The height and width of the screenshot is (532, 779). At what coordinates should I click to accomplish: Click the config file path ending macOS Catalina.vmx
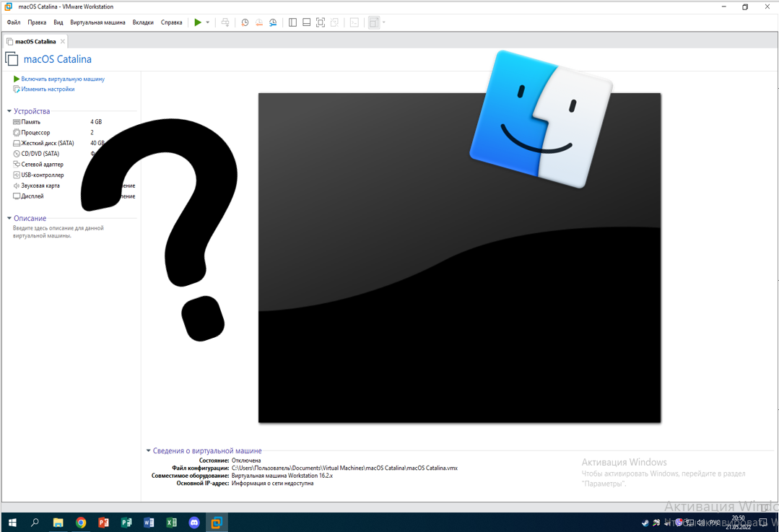pos(344,468)
